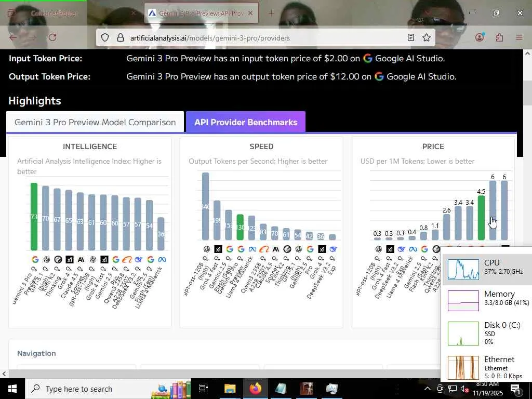This screenshot has width=532, height=399.
Task: Close the Gemini 3 Pro Preview tab
Action: coord(250,13)
